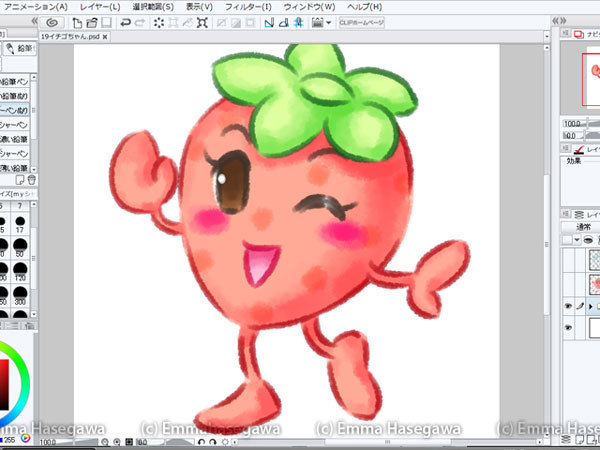Close the 19イチゴちゃん.psd tab

pyautogui.click(x=105, y=37)
